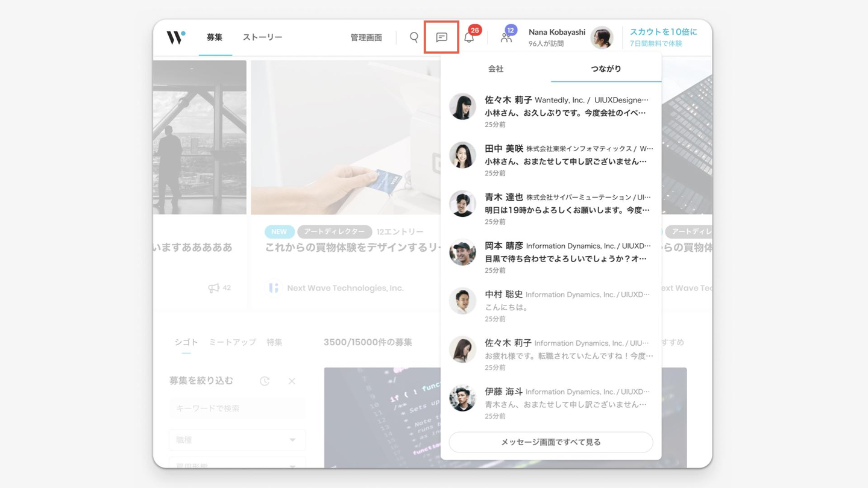Screen dimensions: 868x488
Task: Click 7日間無料で体験 link
Action: pos(656,44)
